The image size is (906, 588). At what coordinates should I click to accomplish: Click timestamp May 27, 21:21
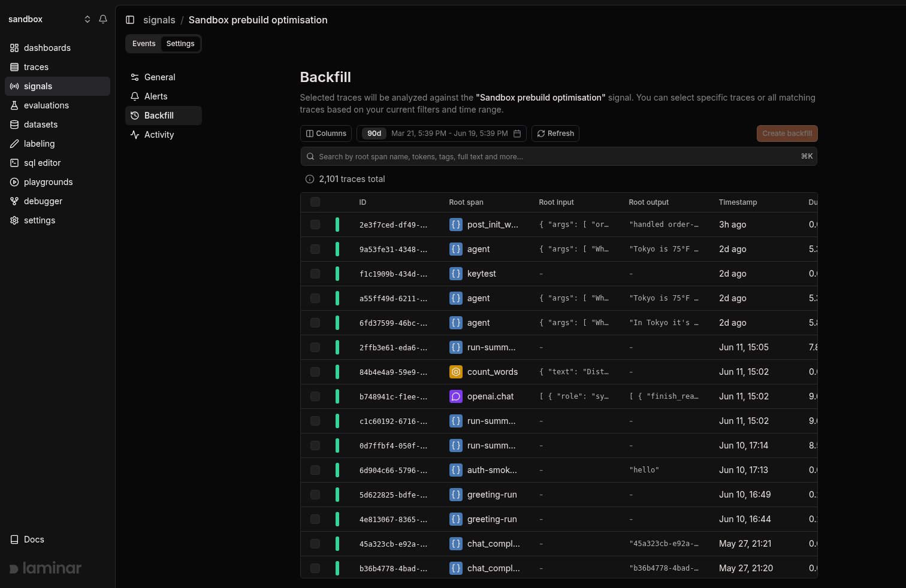745,544
